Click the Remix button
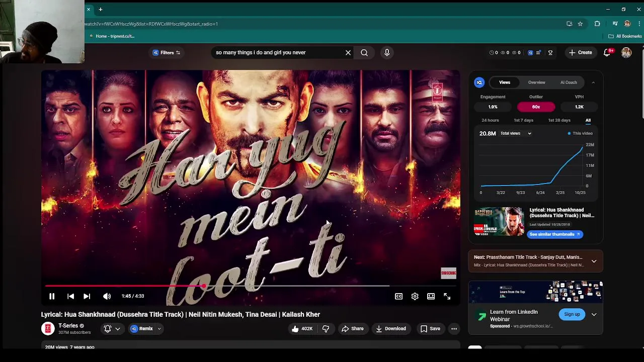Image resolution: width=644 pixels, height=362 pixels. (x=142, y=329)
